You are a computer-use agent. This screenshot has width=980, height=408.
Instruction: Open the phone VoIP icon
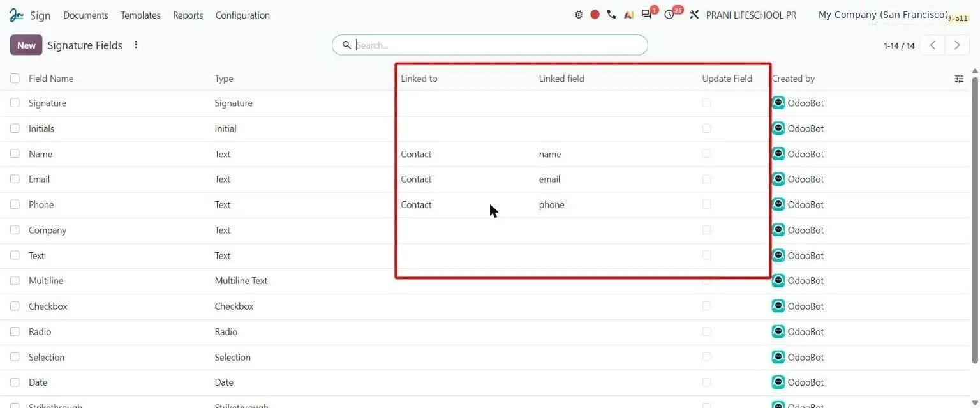click(x=611, y=15)
